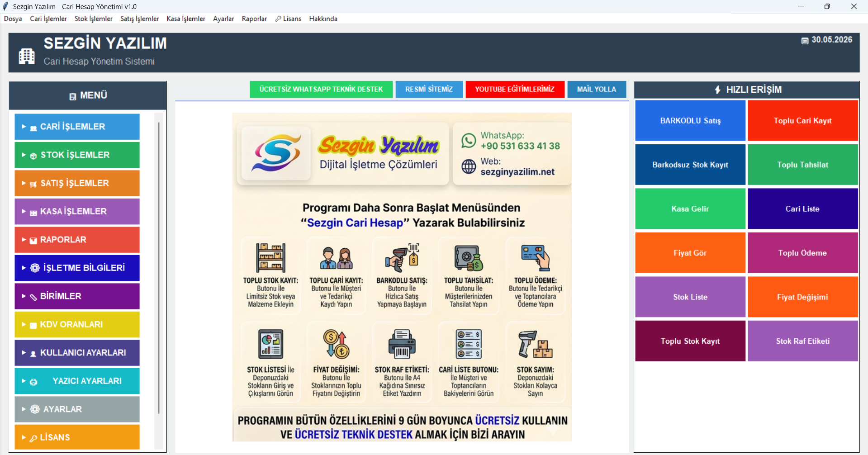Open the Kasa İşlemler menu bar item
Image resolution: width=868 pixels, height=455 pixels.
click(186, 19)
